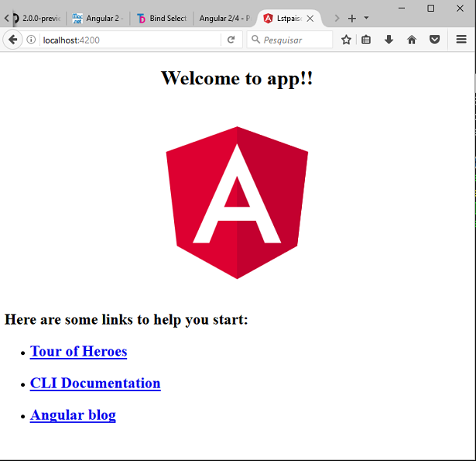Go back using the back arrow button
The image size is (476, 461).
pos(12,40)
